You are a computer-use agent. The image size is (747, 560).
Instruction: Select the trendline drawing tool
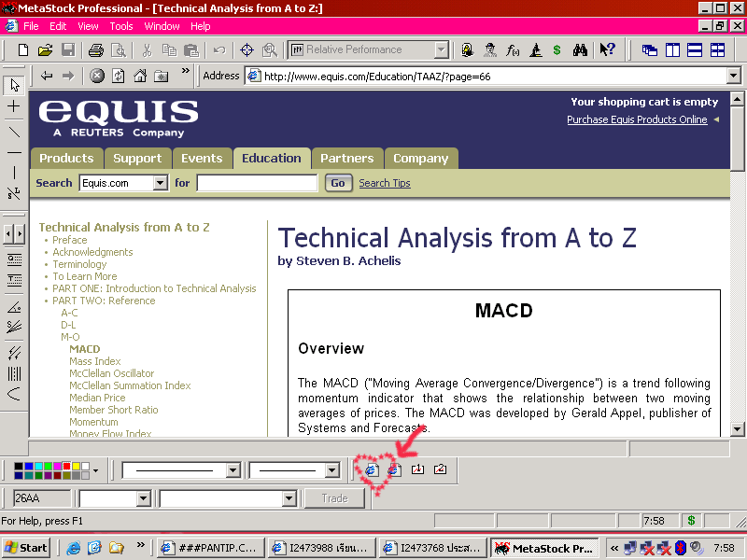[x=14, y=132]
